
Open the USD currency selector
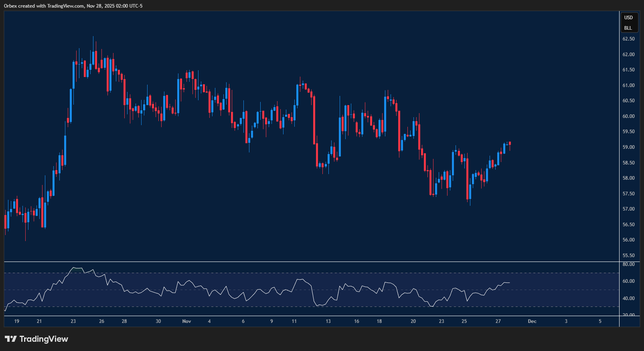pyautogui.click(x=628, y=18)
